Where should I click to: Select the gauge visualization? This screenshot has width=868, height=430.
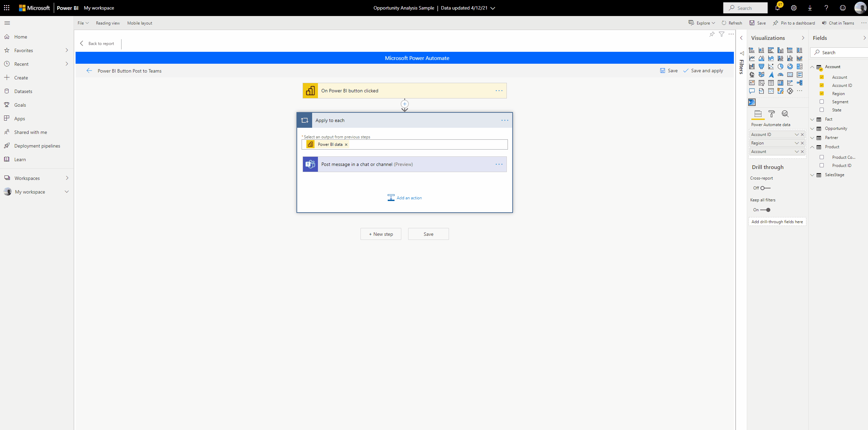pyautogui.click(x=781, y=75)
